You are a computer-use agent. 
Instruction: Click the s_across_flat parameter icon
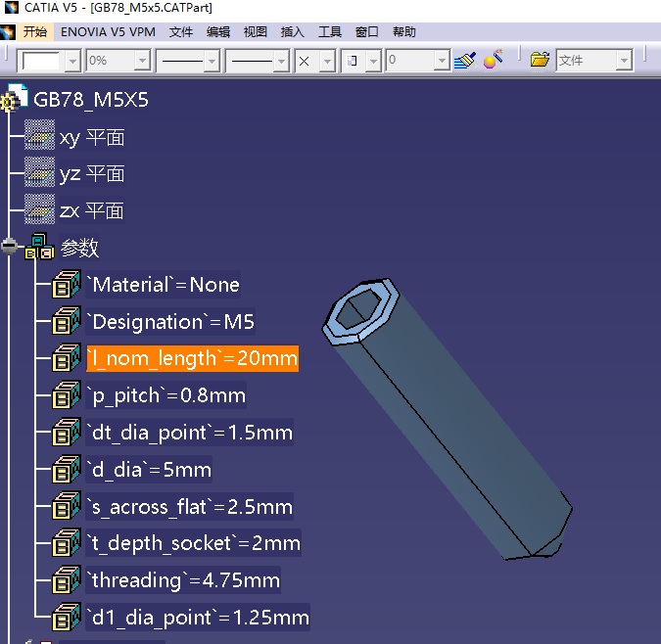[x=67, y=506]
